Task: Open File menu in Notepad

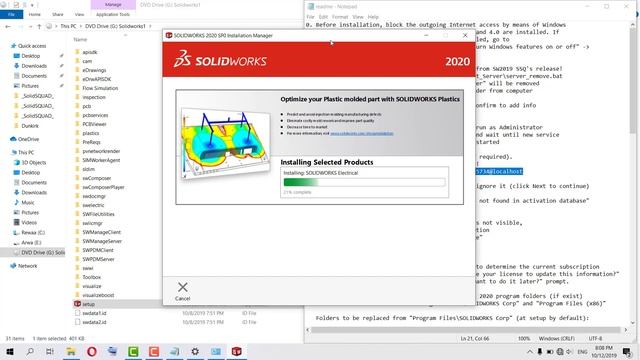Action: pos(310,17)
